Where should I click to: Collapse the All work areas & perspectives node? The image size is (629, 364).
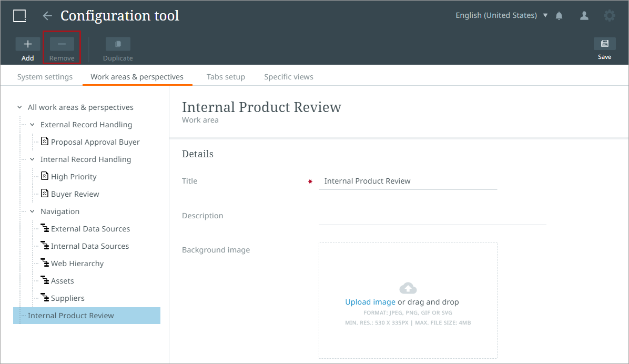[19, 107]
